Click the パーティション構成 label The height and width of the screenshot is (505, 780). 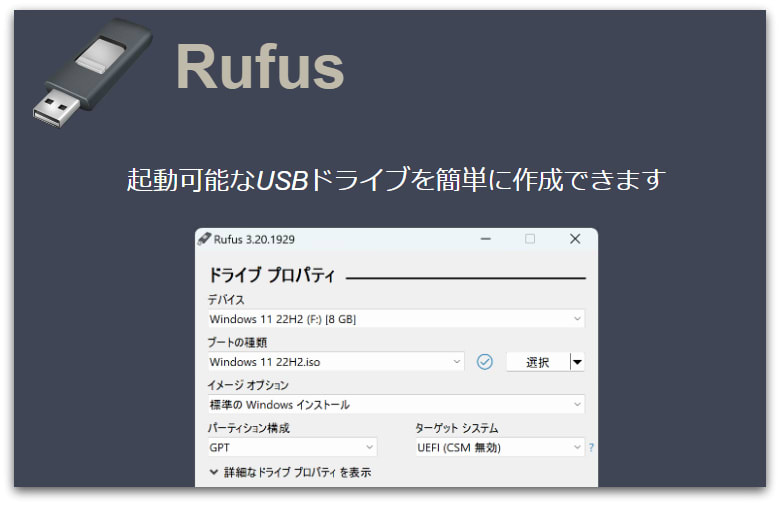[248, 428]
